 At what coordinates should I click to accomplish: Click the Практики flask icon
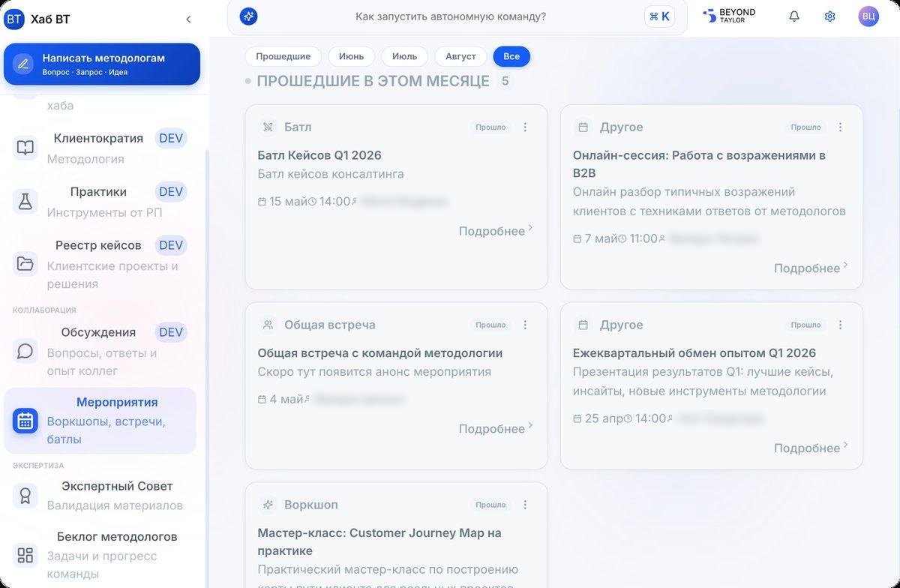(x=25, y=201)
